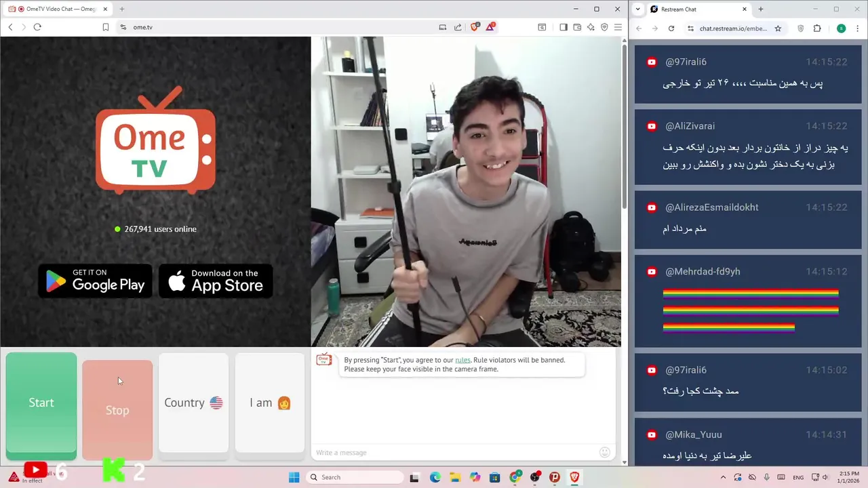Open File Explorer from the taskbar
The height and width of the screenshot is (488, 868).
pos(455,477)
